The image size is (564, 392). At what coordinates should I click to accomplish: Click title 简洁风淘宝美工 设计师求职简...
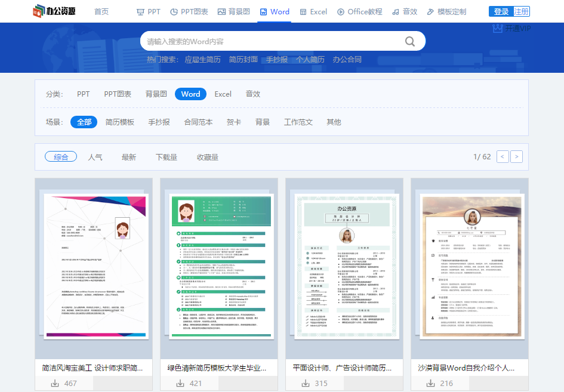pyautogui.click(x=93, y=368)
